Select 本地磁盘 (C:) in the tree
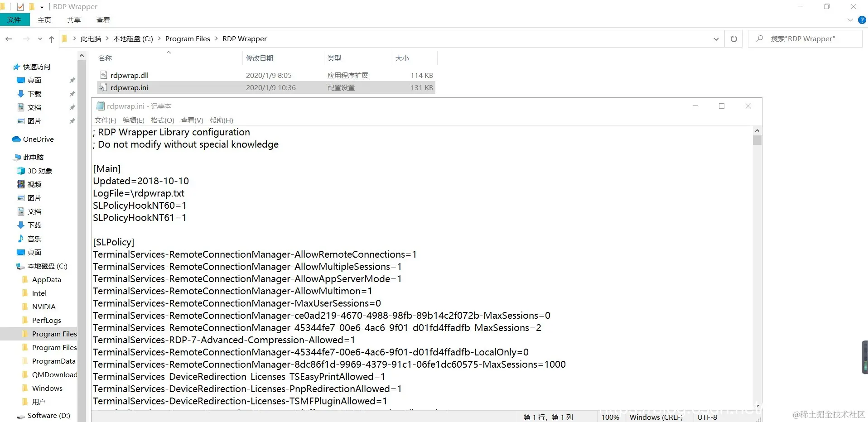Screen dimensions: 868x422 (47, 266)
